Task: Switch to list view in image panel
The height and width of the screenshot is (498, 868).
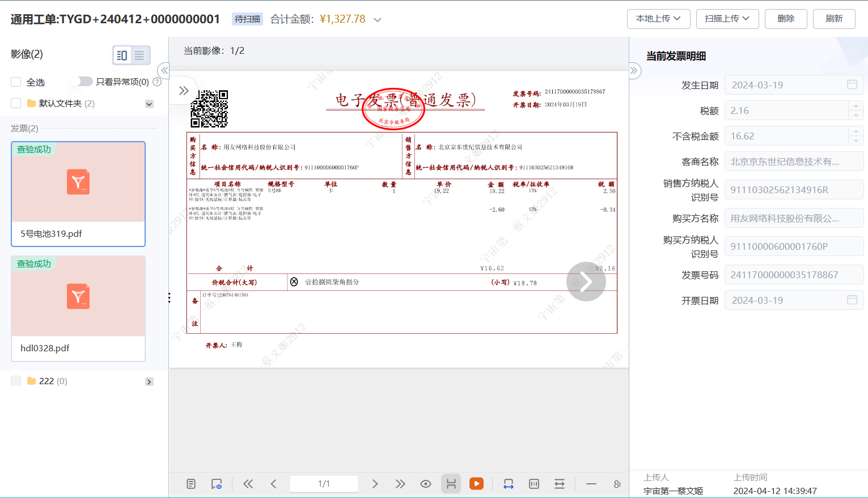Action: pyautogui.click(x=139, y=56)
